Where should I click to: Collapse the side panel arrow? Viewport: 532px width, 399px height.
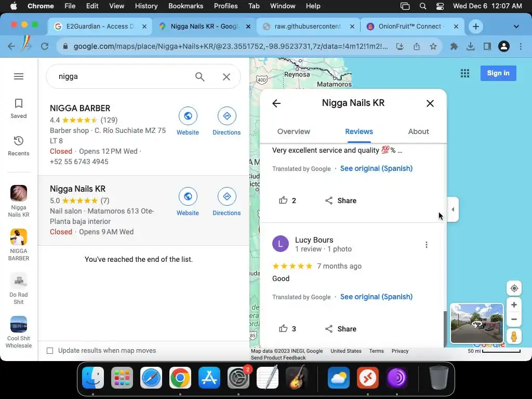[x=453, y=209]
